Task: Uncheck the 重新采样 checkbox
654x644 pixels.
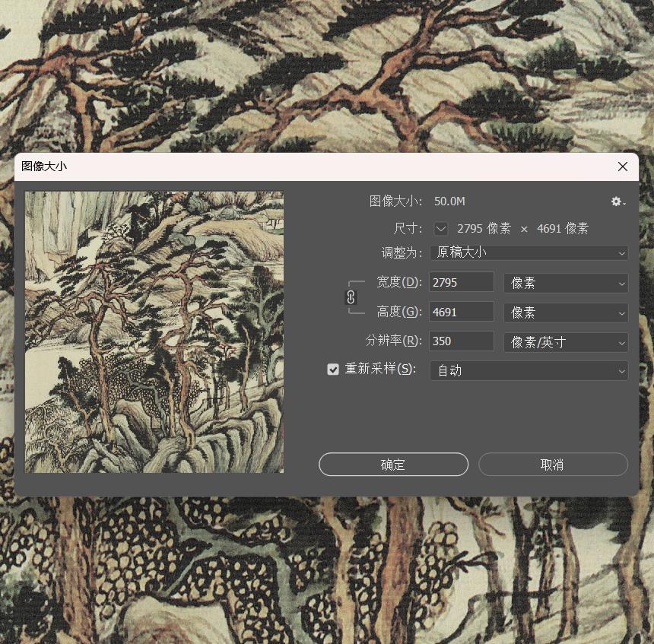Action: coord(333,369)
